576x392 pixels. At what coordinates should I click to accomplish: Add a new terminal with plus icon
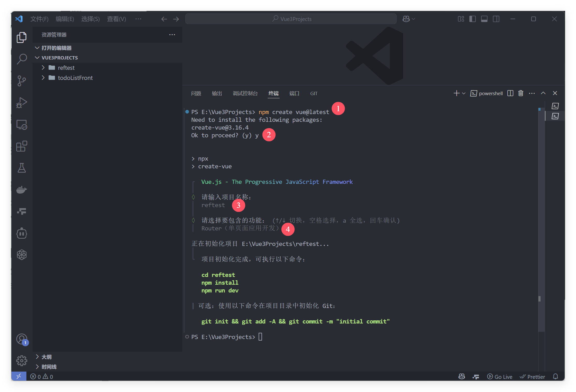point(457,93)
